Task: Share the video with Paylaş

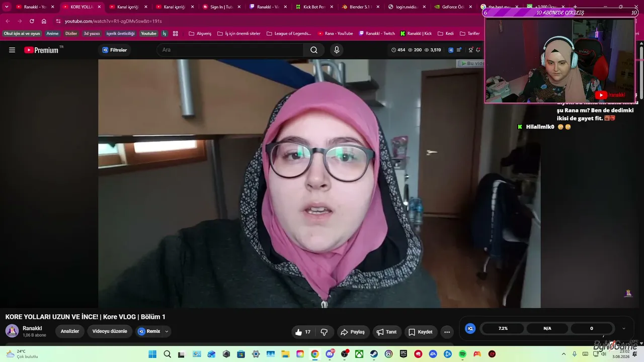Action: click(353, 332)
